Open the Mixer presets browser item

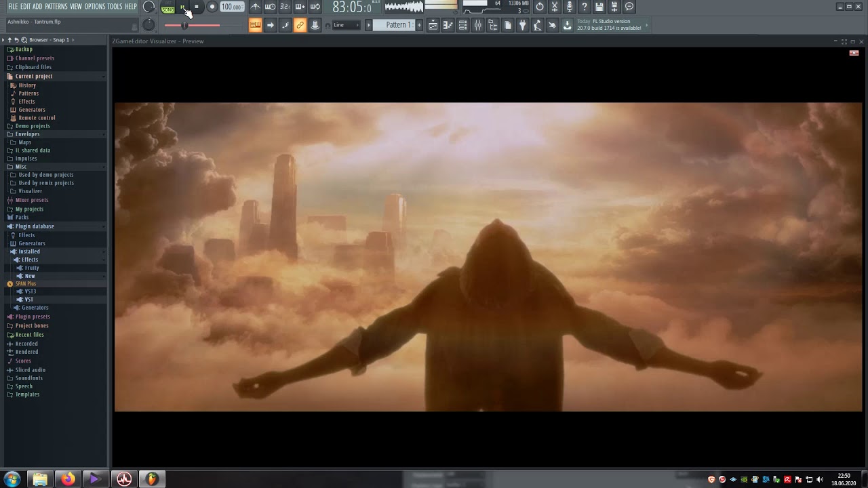32,201
